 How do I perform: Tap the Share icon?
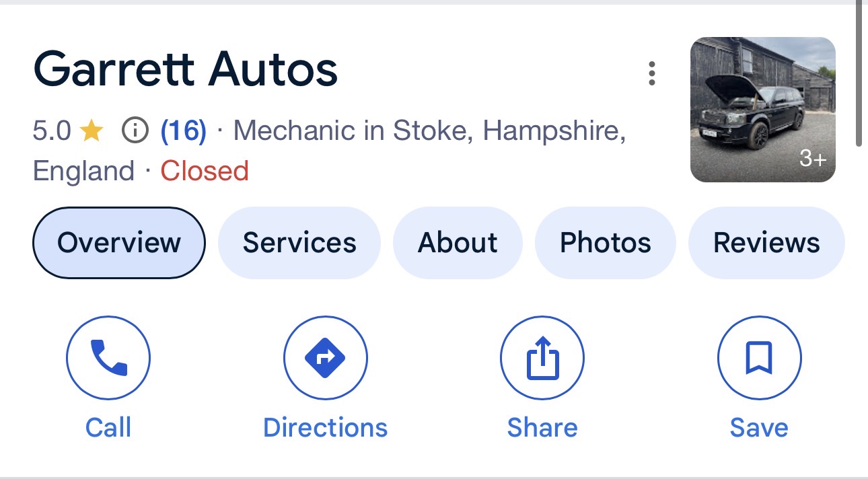pyautogui.click(x=542, y=358)
